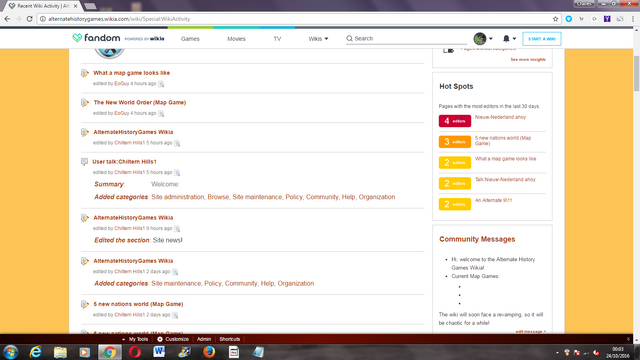This screenshot has height=360, width=640.
Task: Open the Nieuw-Nederland ahoy hot spot link
Action: coord(500,117)
